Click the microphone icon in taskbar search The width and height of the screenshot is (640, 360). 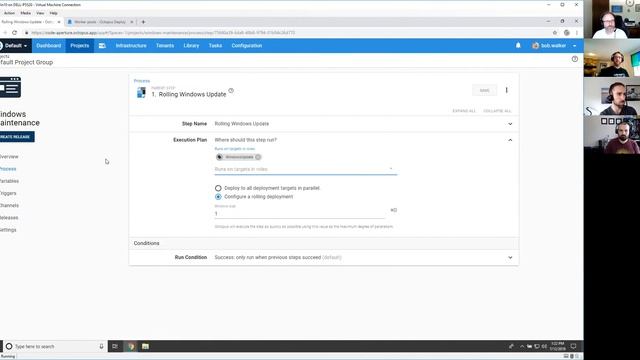coord(101,346)
